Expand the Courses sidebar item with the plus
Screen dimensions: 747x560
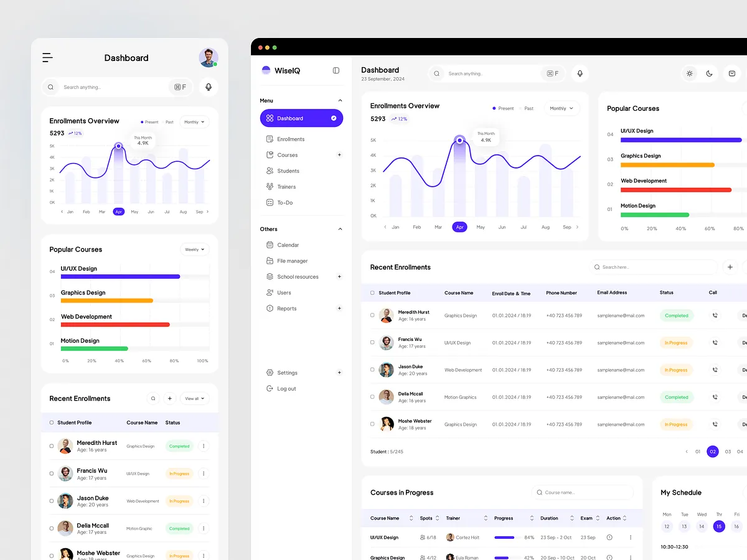(339, 154)
